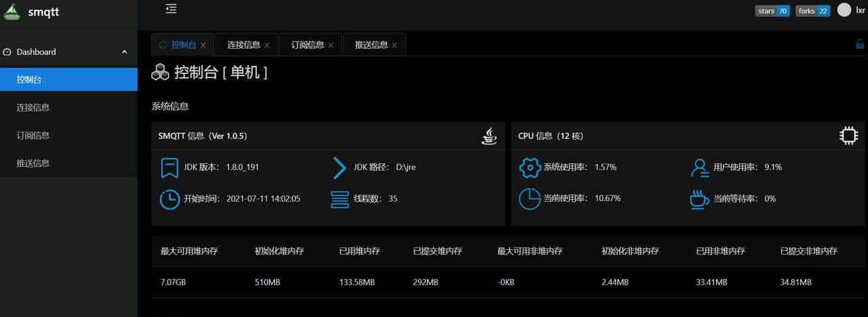868x317 pixels.
Task: Select 推送信息 in the sidebar
Action: click(33, 163)
